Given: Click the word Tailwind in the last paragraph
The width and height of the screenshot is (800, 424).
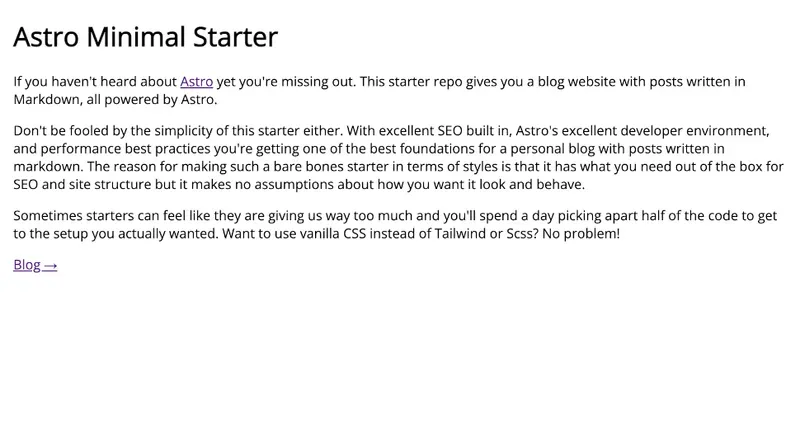Looking at the screenshot, I should (x=452, y=234).
